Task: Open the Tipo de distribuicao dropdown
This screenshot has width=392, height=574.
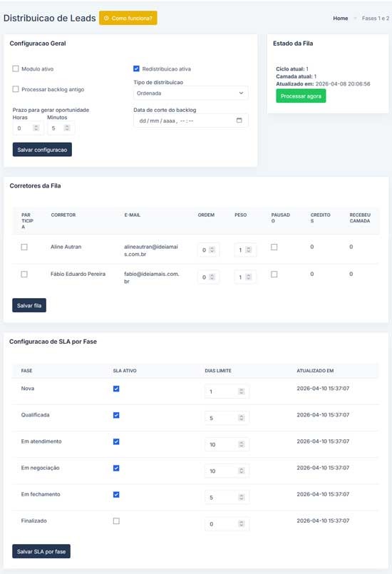Action: 191,93
